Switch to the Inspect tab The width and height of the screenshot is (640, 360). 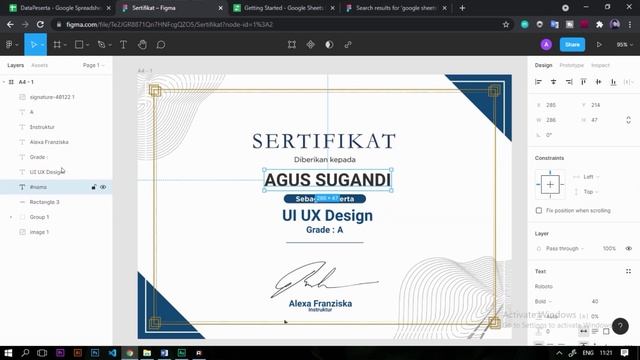600,65
